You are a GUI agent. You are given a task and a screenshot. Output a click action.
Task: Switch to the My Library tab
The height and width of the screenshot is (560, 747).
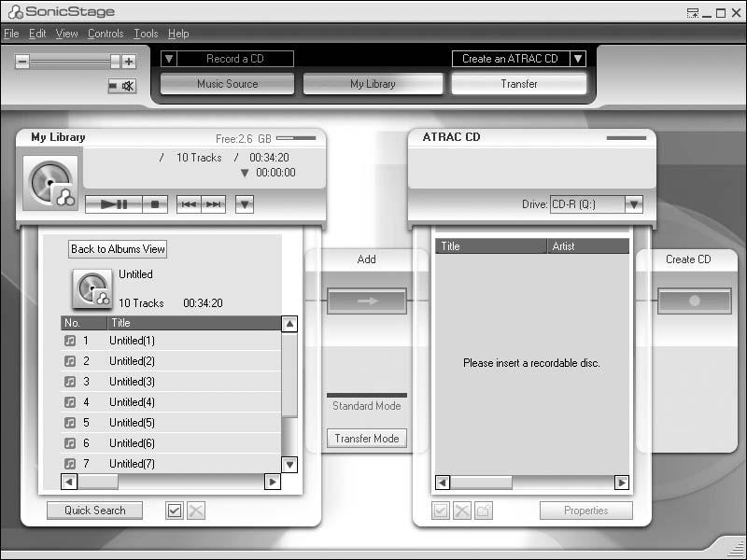(x=373, y=84)
